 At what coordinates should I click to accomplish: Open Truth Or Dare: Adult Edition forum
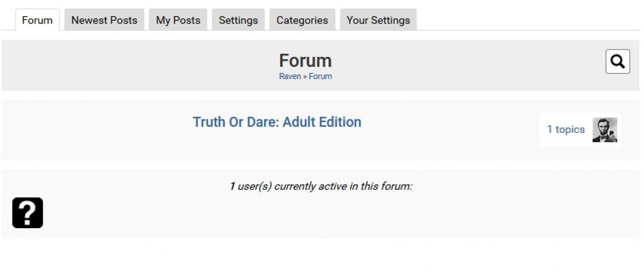pyautogui.click(x=277, y=122)
